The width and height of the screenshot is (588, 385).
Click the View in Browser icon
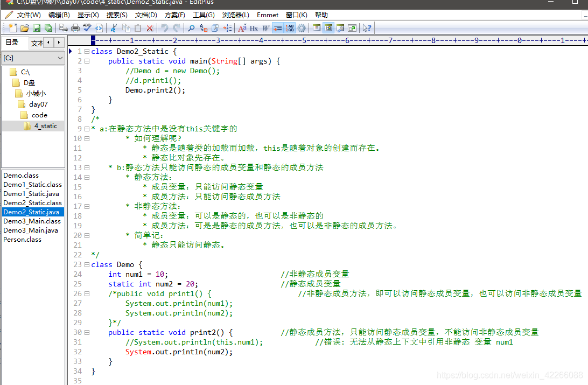coord(99,28)
